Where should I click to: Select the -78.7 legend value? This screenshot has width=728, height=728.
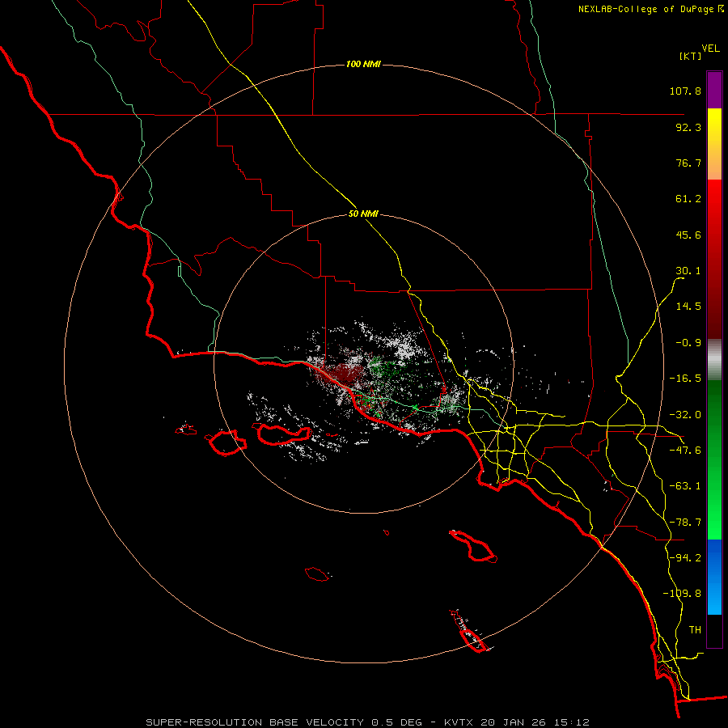pyautogui.click(x=685, y=523)
